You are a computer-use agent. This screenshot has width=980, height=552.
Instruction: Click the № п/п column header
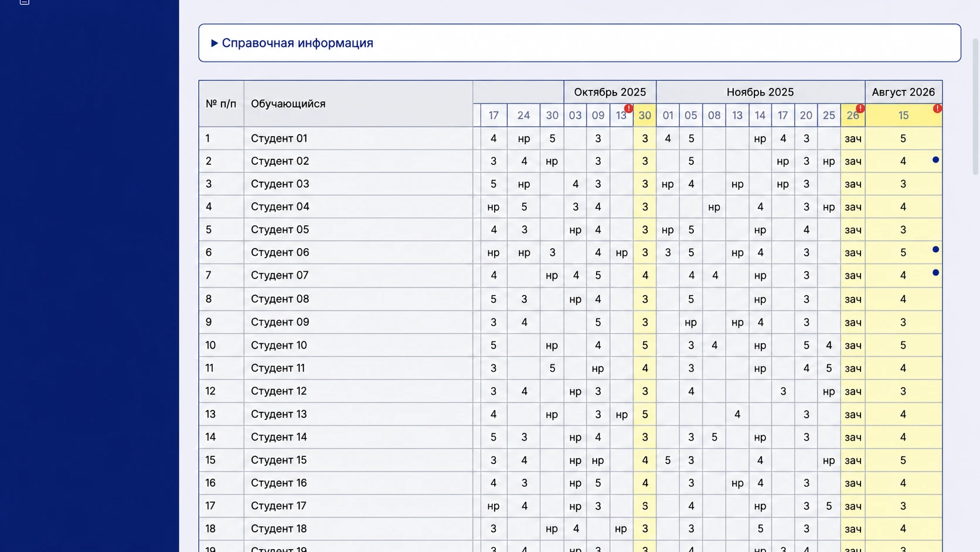[x=221, y=104]
